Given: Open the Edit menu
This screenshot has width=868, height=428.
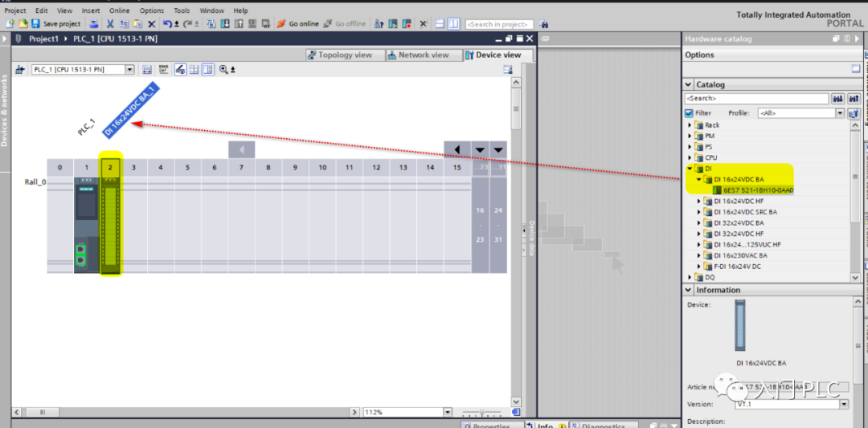Looking at the screenshot, I should [x=42, y=10].
